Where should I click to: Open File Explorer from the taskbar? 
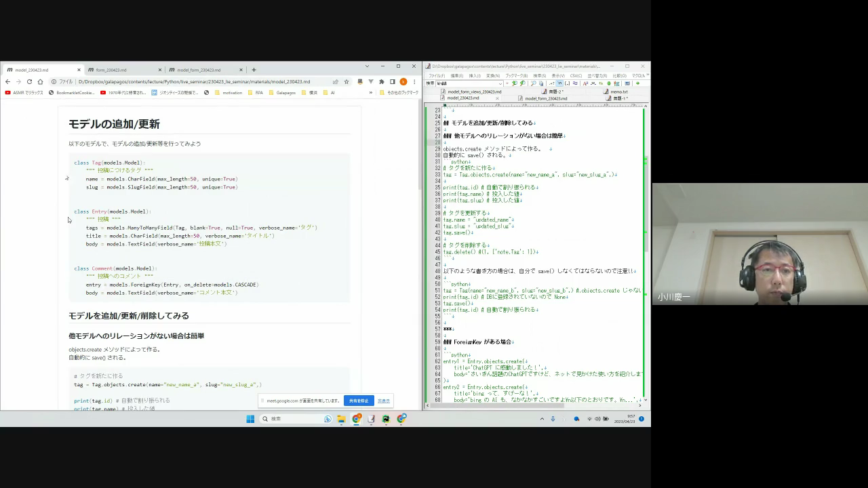tap(341, 419)
